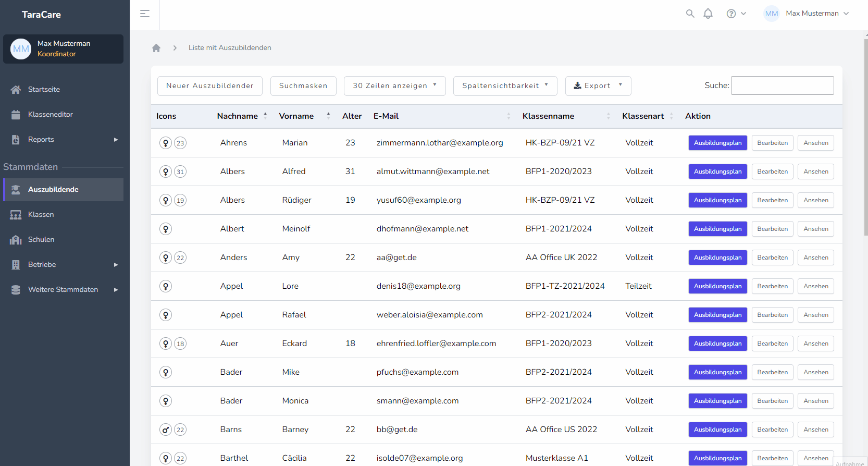
Task: Open the help question mark icon
Action: [731, 14]
